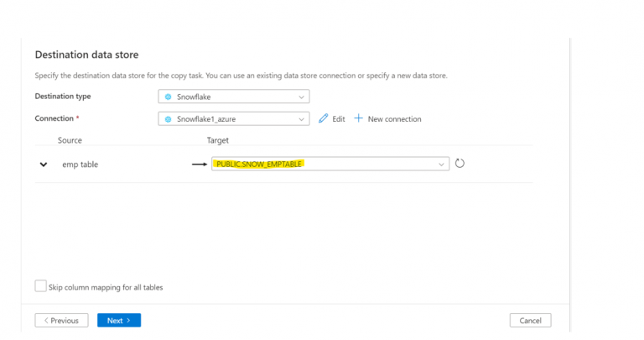
Task: Cancel the copy task wizard
Action: [530, 321]
